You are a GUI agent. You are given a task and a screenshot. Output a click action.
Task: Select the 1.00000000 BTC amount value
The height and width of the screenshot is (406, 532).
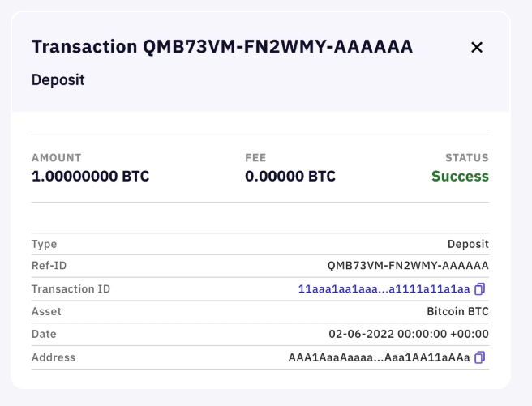coord(90,177)
